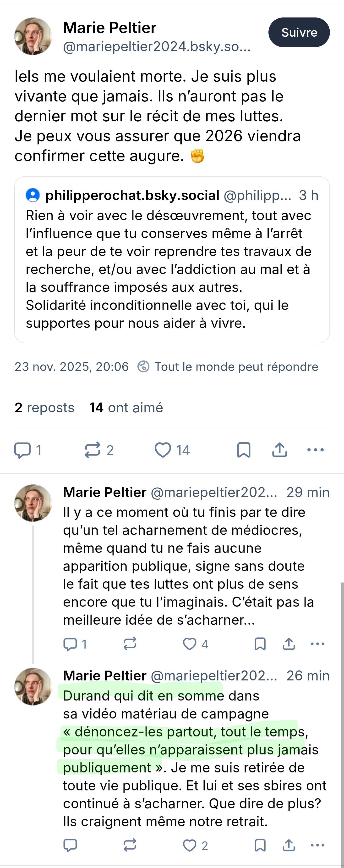Tap 'Tout le monde peut répondre' reply setting
344x868 pixels.
[236, 367]
